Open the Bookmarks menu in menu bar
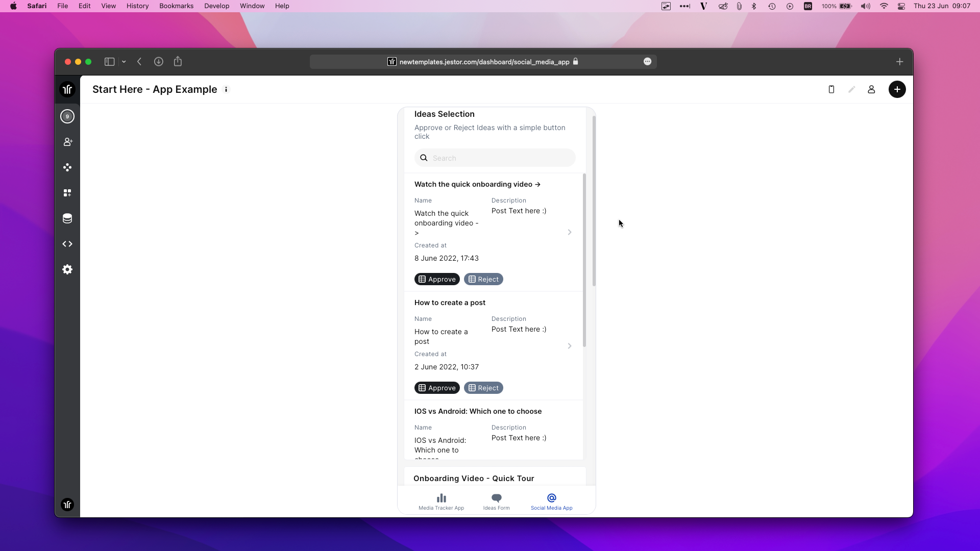This screenshot has height=551, width=980. coord(176,6)
